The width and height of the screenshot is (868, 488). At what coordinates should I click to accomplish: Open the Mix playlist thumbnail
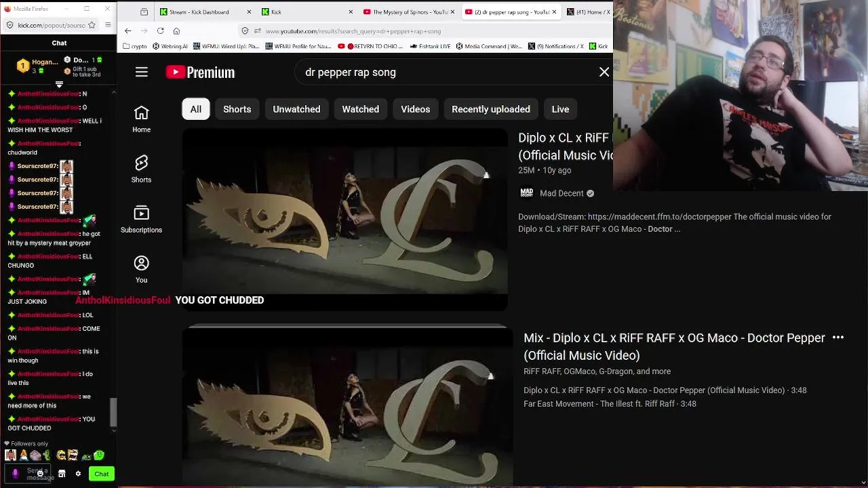point(347,407)
